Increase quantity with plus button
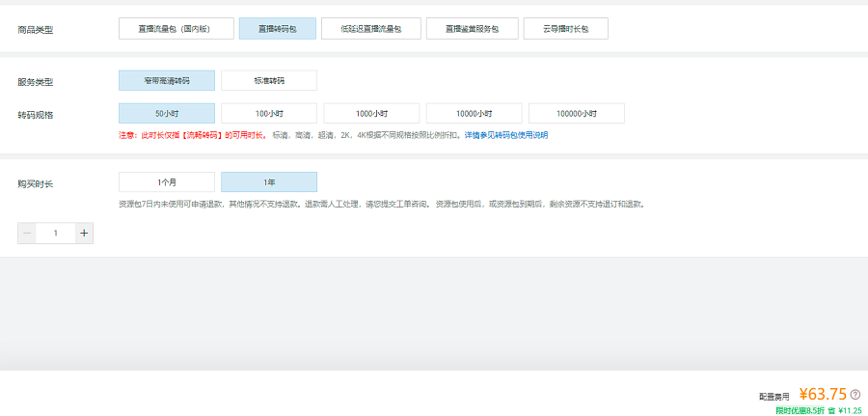 pos(84,234)
